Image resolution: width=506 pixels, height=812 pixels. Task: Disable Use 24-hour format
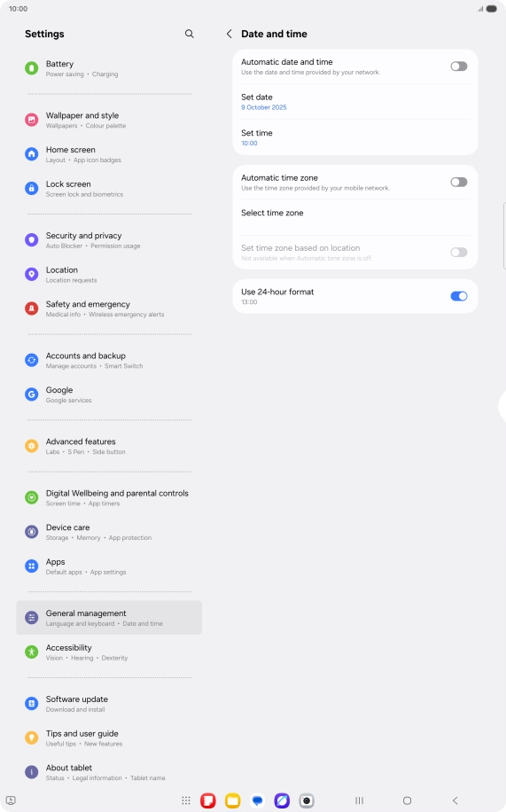tap(458, 296)
